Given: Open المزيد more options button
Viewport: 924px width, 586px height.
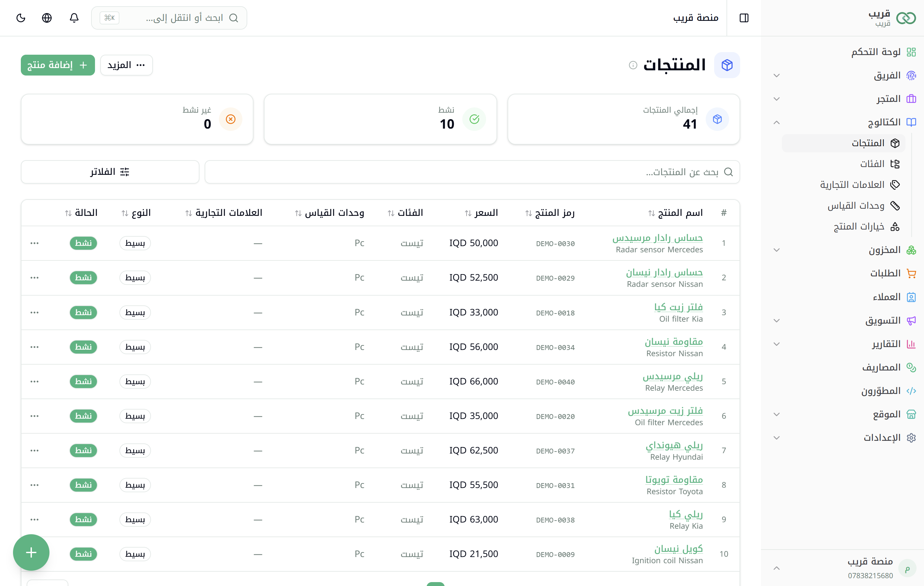Looking at the screenshot, I should pos(126,65).
